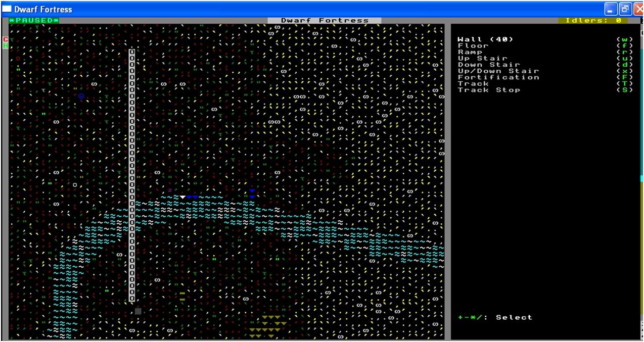644x342 pixels.
Task: Choose Track Stop in the menu
Action: click(x=488, y=90)
